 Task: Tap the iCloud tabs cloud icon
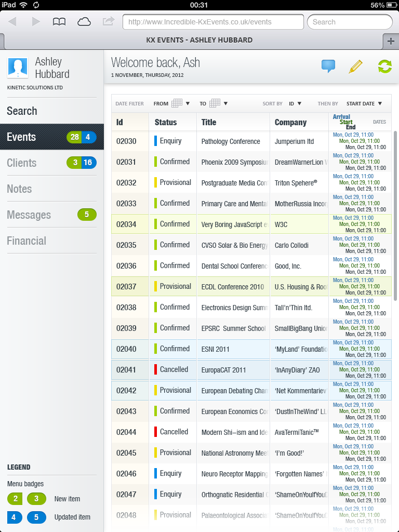pyautogui.click(x=84, y=22)
